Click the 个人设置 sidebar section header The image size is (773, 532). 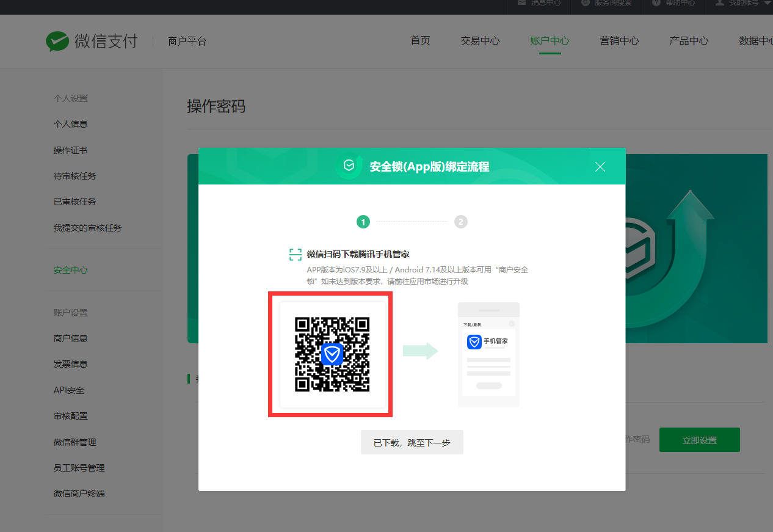coord(70,98)
